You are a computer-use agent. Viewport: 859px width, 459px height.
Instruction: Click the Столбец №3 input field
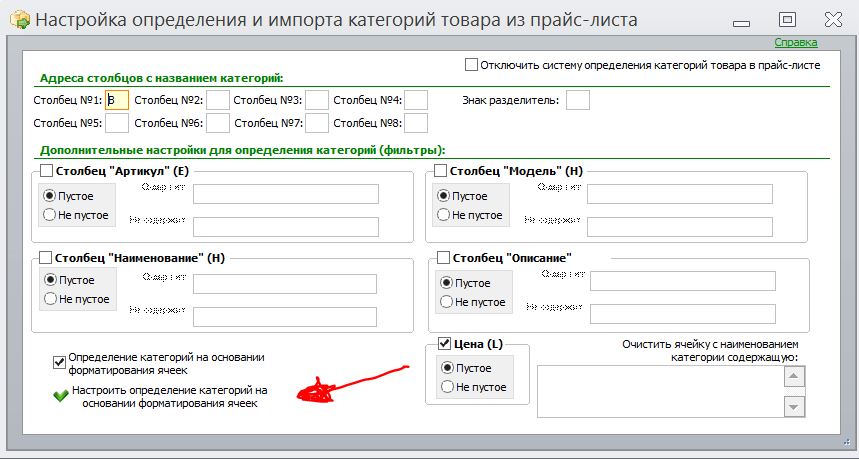click(x=317, y=100)
